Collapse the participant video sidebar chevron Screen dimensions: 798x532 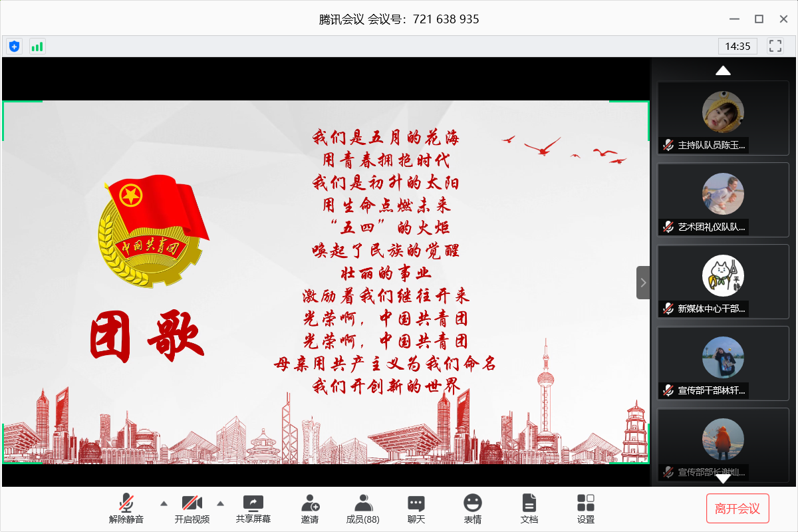coord(643,283)
